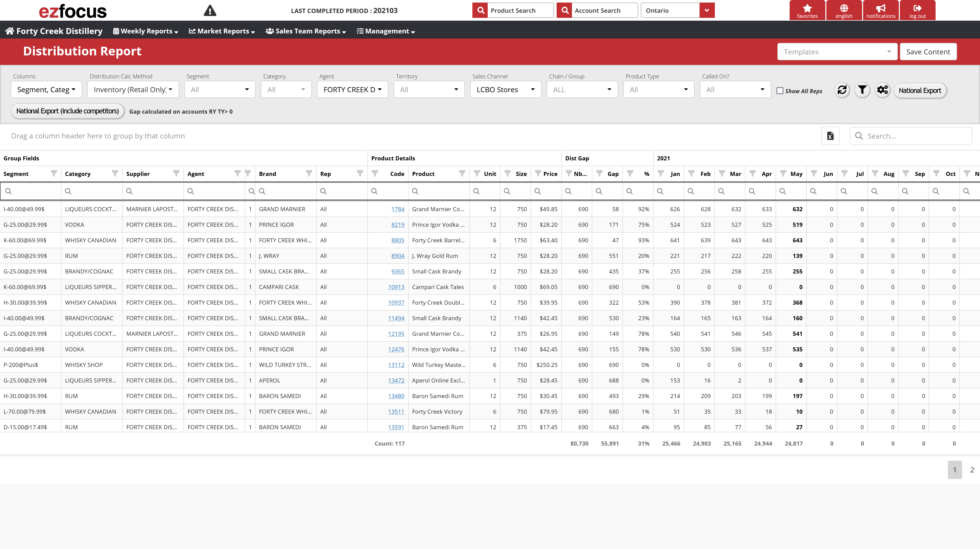
Task: Open Management menu
Action: click(386, 31)
